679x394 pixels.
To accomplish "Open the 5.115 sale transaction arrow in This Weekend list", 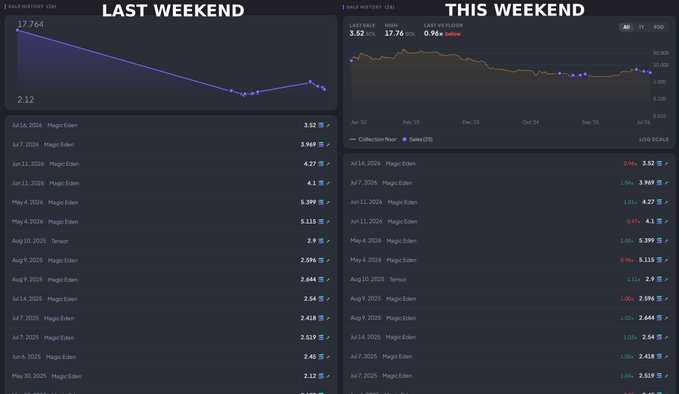I will [666, 260].
